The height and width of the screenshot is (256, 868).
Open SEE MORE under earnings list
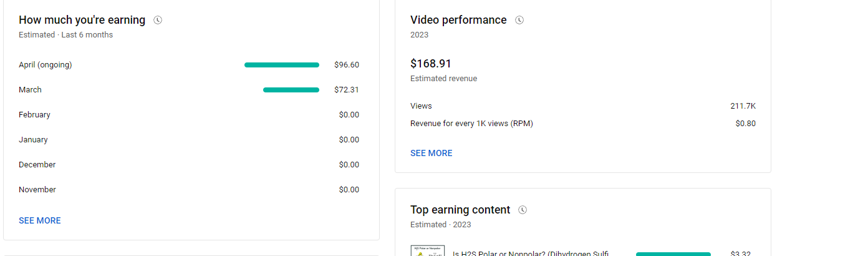tap(40, 220)
